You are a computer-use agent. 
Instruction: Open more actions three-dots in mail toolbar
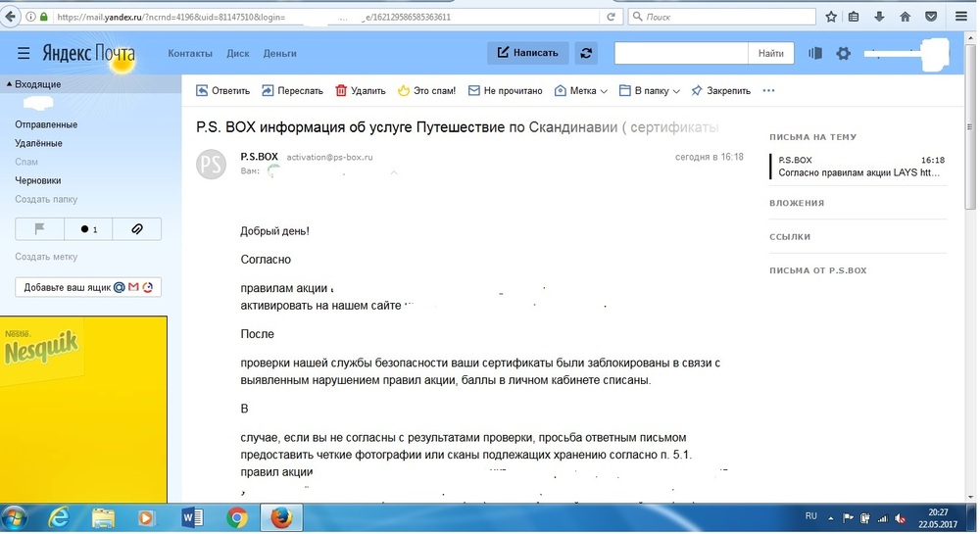click(x=768, y=90)
